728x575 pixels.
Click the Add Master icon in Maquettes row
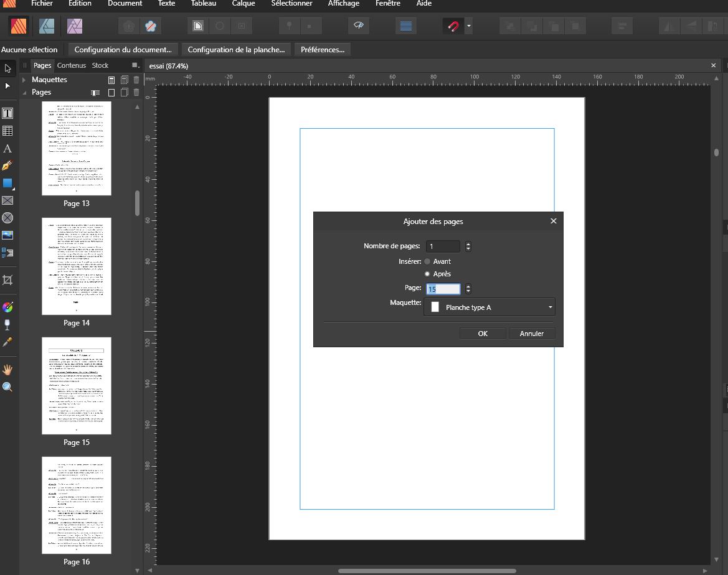(x=111, y=80)
